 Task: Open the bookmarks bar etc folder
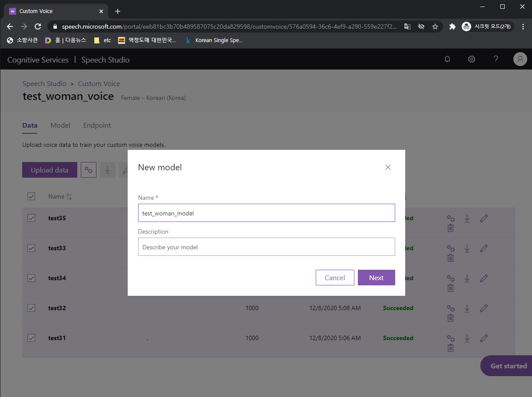coord(102,40)
